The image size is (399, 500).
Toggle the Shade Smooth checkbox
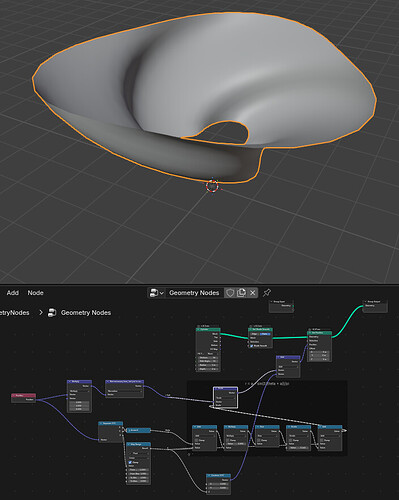252,346
